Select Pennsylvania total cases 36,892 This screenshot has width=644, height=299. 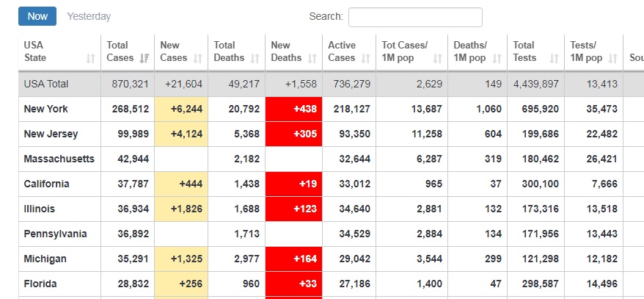(x=133, y=234)
